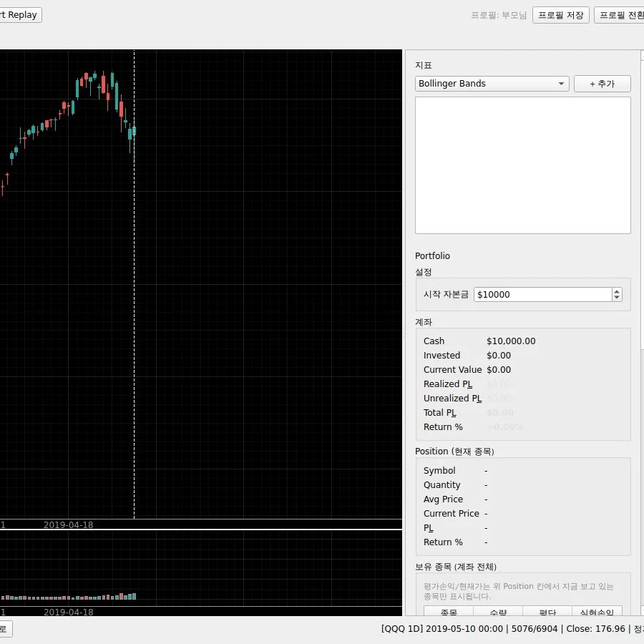Click the 'Portfolio' heading
This screenshot has width=644, height=644.
(x=432, y=256)
